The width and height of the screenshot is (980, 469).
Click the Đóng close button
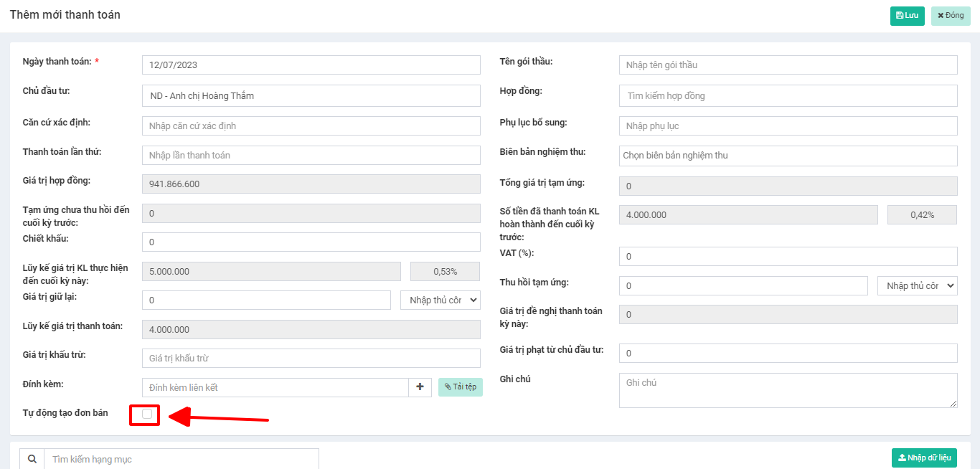(951, 16)
